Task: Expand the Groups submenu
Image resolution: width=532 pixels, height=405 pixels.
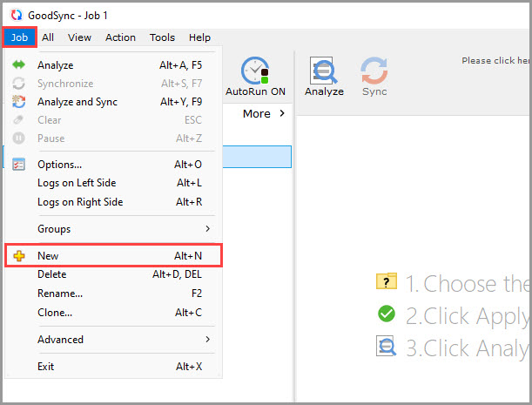Action: pos(113,229)
